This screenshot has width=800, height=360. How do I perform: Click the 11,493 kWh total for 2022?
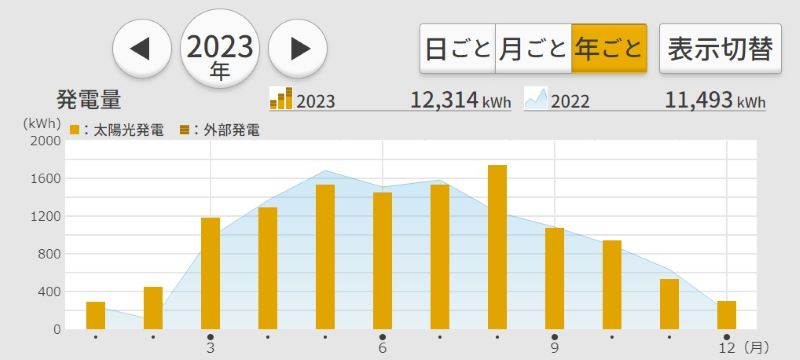(x=715, y=100)
